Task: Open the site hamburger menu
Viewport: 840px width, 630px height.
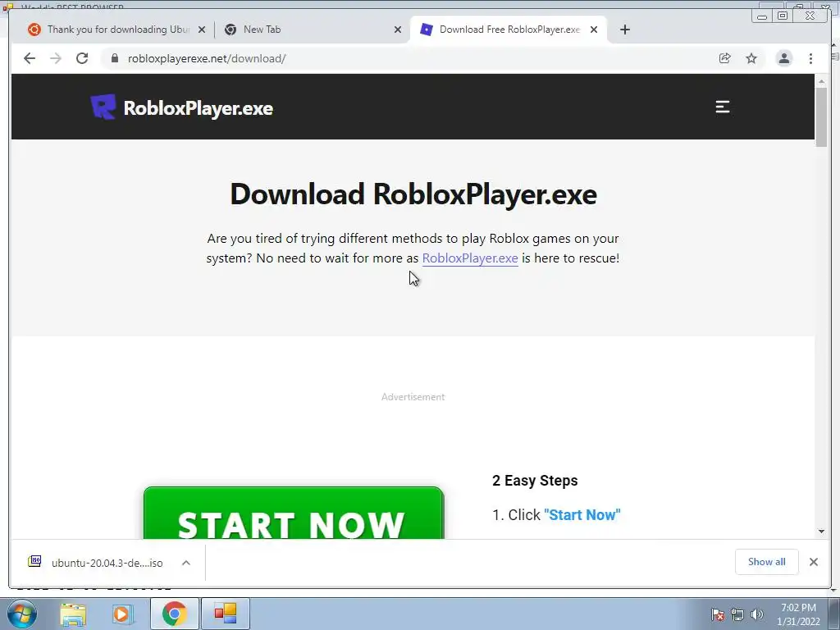Action: click(x=723, y=107)
